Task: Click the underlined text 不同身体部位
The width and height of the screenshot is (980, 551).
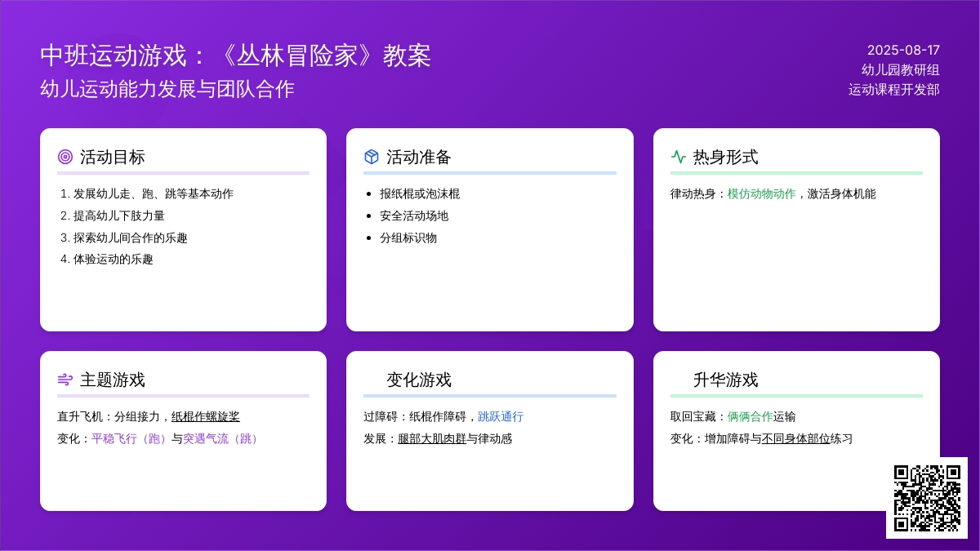Action: click(x=796, y=438)
